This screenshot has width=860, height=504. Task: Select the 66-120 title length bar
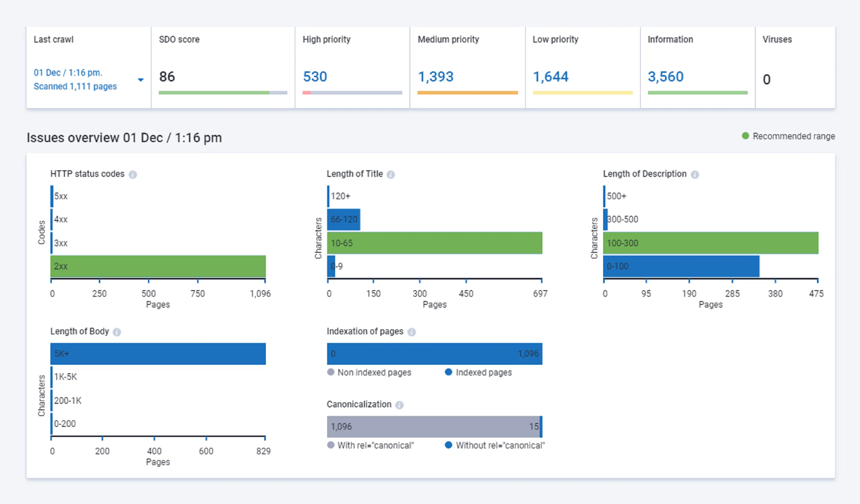(344, 219)
